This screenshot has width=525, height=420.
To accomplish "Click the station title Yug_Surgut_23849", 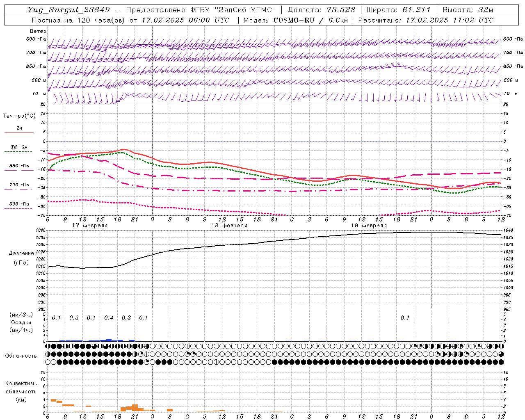I will click(69, 10).
